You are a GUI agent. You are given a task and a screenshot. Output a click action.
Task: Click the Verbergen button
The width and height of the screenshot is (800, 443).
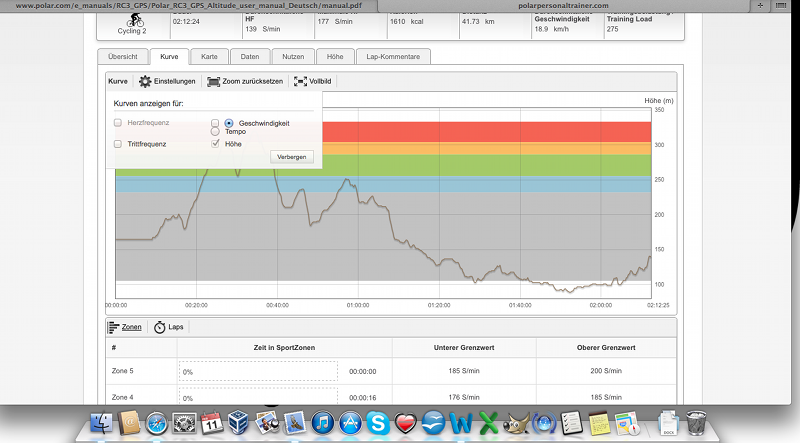coord(292,156)
